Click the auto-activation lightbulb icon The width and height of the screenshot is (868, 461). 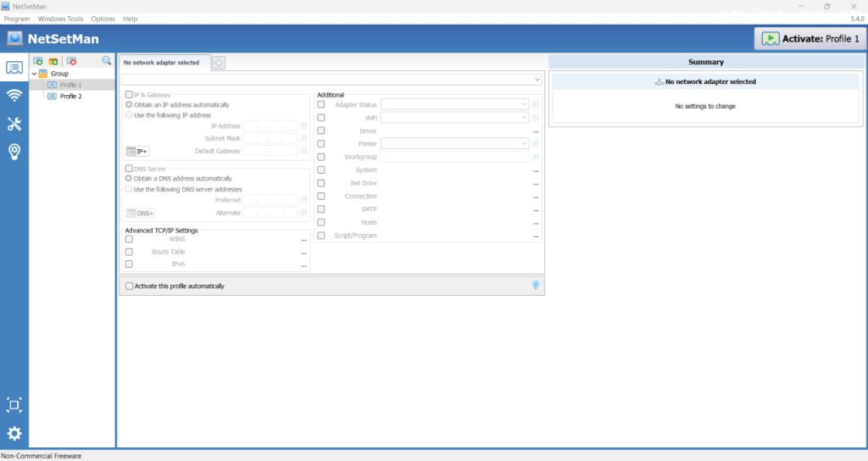[536, 285]
